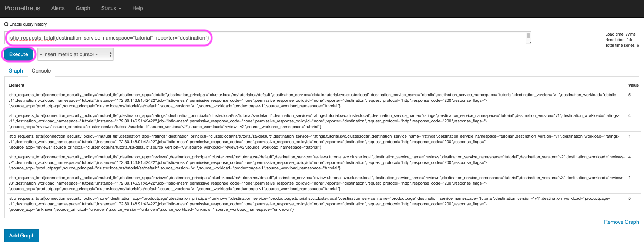Expand the Status dropdown menu
The height and width of the screenshot is (246, 644).
(x=111, y=8)
